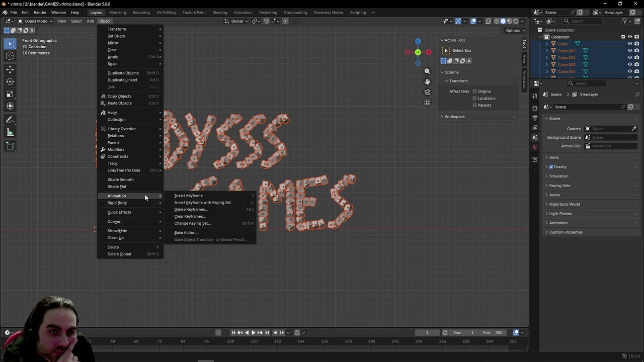Activate the Rotate tool

(10, 81)
